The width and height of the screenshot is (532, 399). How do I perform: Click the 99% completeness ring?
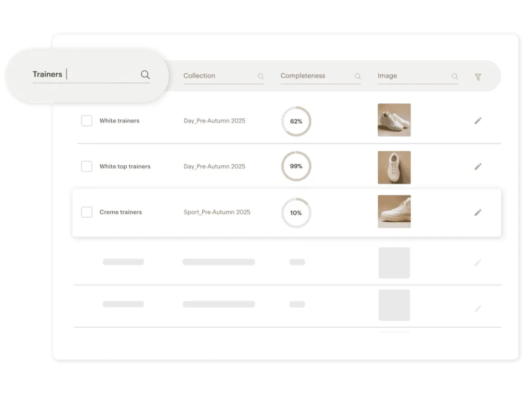(296, 166)
